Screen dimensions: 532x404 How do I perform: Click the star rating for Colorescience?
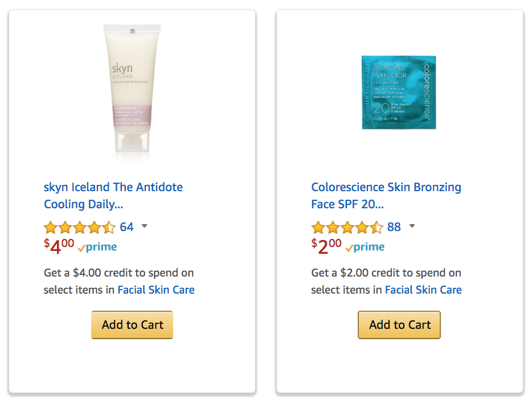point(347,227)
